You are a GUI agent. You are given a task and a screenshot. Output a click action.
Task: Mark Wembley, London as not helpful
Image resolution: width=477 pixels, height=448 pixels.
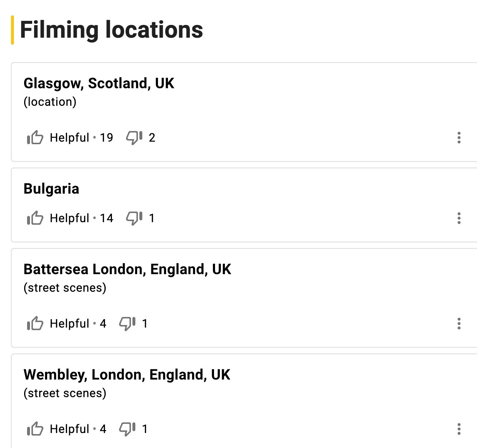pyautogui.click(x=127, y=429)
